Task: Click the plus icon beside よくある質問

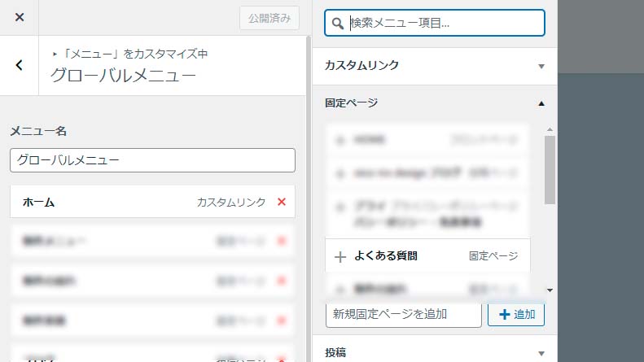Action: pyautogui.click(x=340, y=256)
